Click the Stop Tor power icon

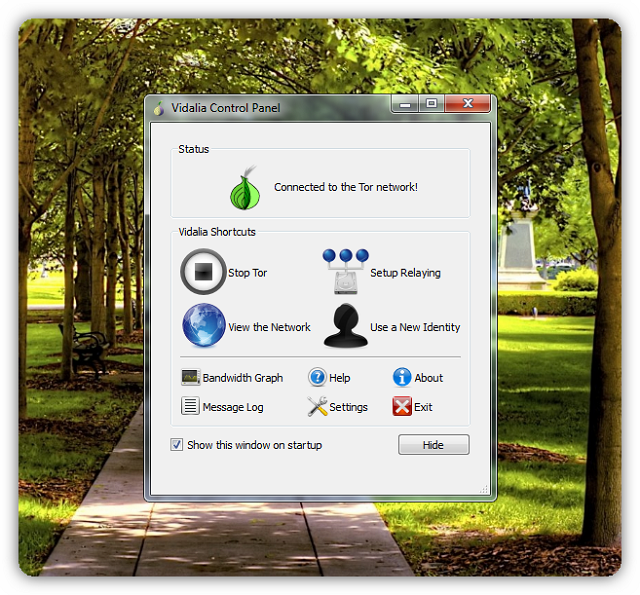pyautogui.click(x=203, y=272)
